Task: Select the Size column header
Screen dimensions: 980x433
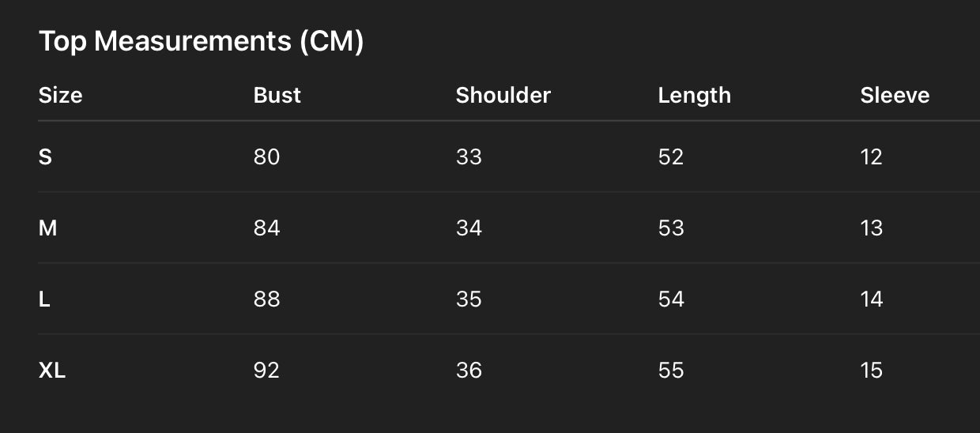Action: click(x=60, y=96)
